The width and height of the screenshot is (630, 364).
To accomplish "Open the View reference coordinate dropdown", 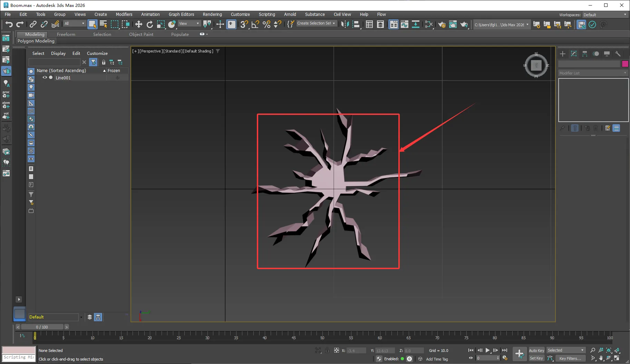I will (189, 23).
